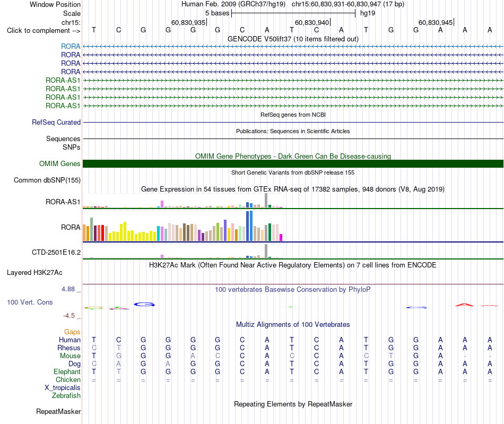
Task: Click the 100 Vert. Cons track label
Action: point(30,302)
